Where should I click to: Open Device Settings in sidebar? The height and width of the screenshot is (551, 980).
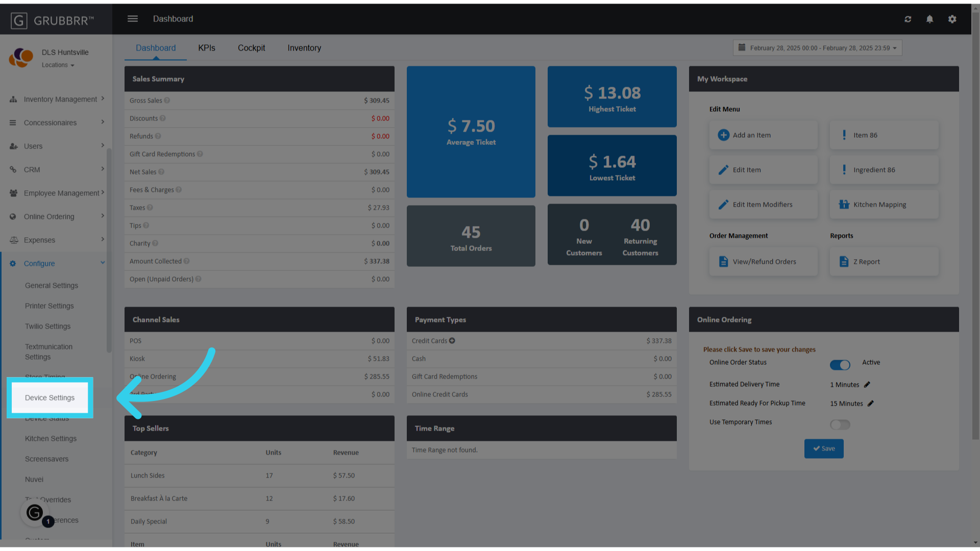(x=50, y=398)
